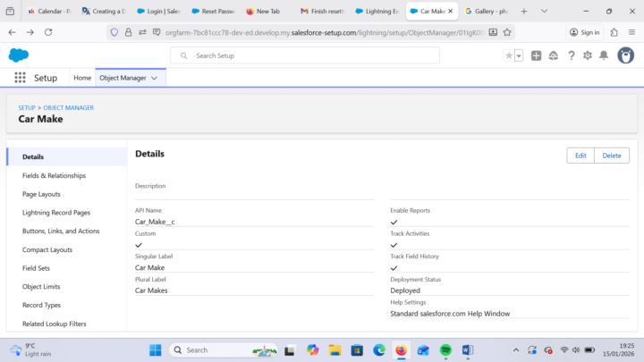Expand the Object Manager tab chevron
The width and height of the screenshot is (644, 362).
(x=155, y=78)
